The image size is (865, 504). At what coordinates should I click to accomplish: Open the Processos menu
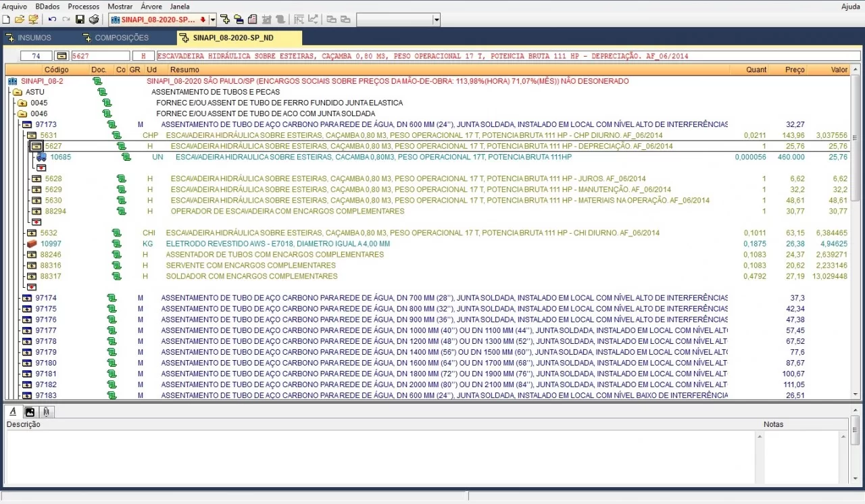coord(84,6)
